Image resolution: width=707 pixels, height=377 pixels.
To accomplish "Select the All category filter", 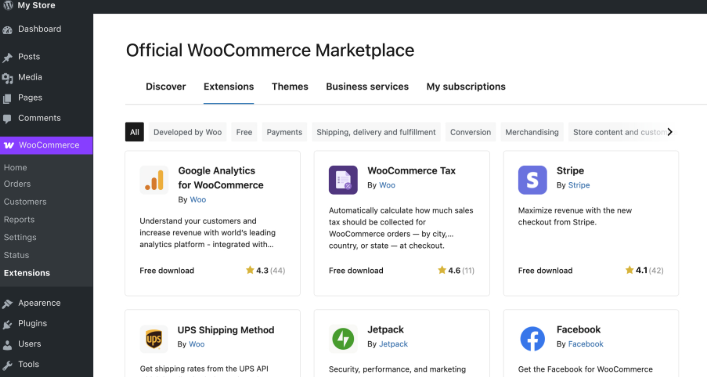I will click(134, 132).
